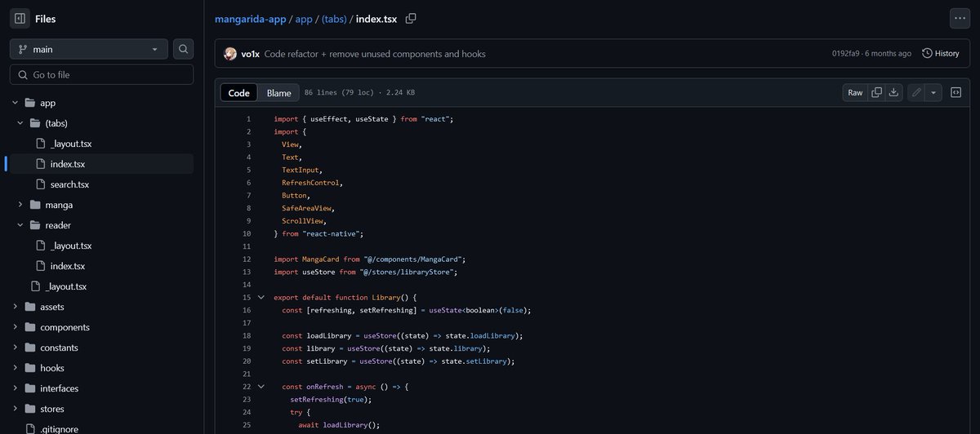This screenshot has height=434, width=980.
Task: Open the (tabs) folder icon
Action: (x=35, y=123)
